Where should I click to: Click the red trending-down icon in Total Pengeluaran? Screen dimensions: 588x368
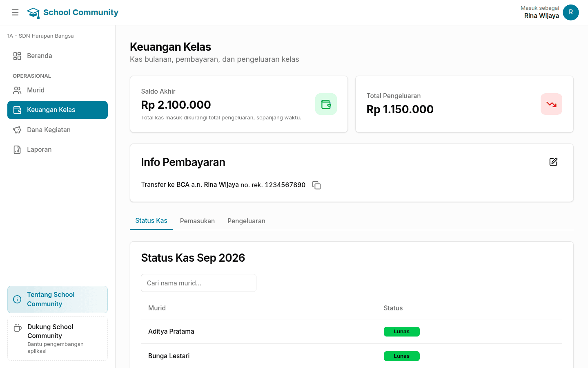pyautogui.click(x=551, y=104)
